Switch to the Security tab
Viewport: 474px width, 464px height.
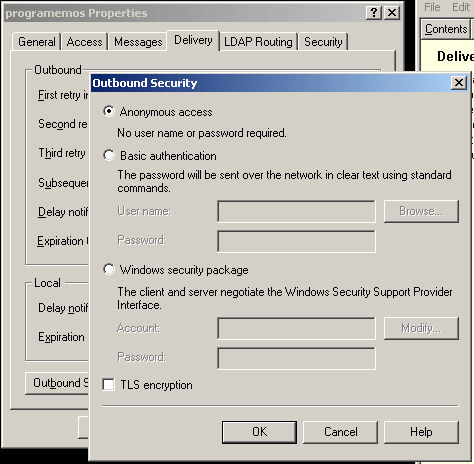(x=323, y=42)
